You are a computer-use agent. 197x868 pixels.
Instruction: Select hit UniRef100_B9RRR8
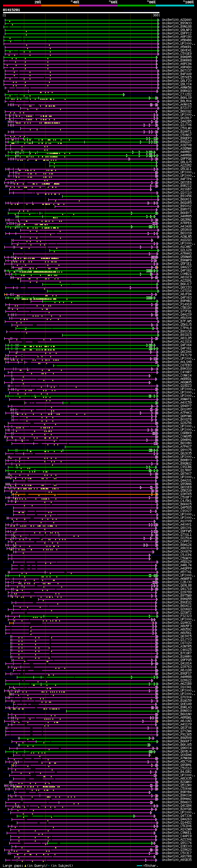[177, 60]
